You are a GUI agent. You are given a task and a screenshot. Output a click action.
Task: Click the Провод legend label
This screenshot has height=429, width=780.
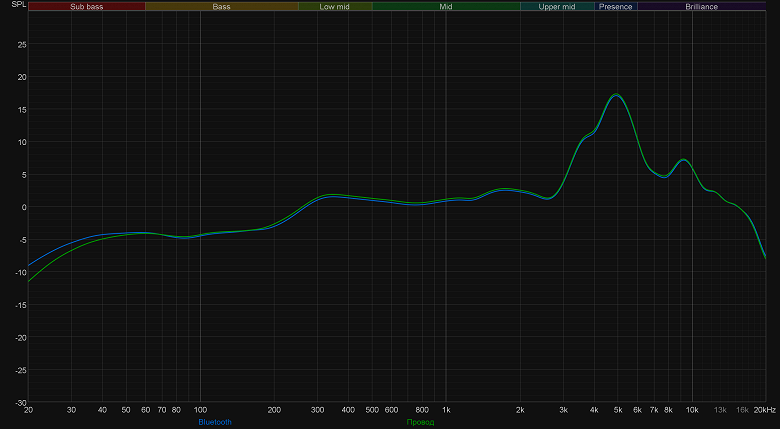420,422
